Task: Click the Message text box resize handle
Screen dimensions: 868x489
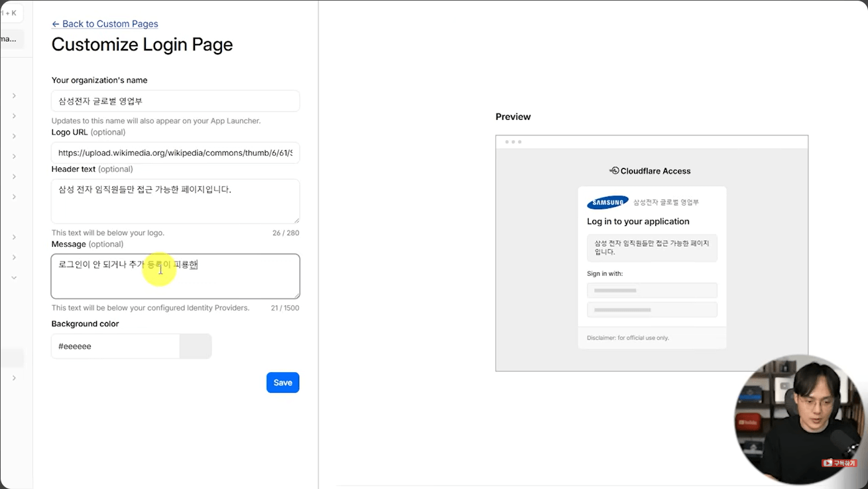Action: click(296, 295)
